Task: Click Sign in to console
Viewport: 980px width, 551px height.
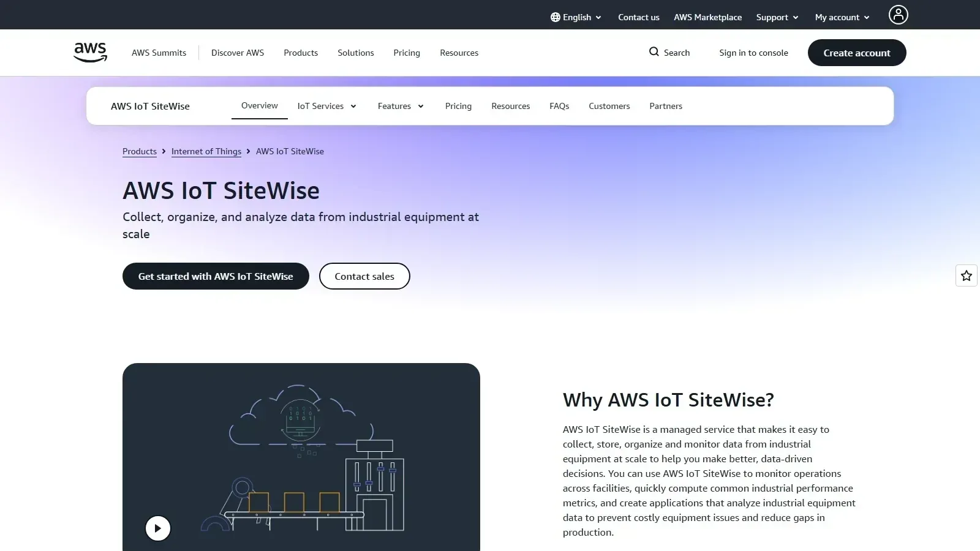Action: tap(753, 53)
